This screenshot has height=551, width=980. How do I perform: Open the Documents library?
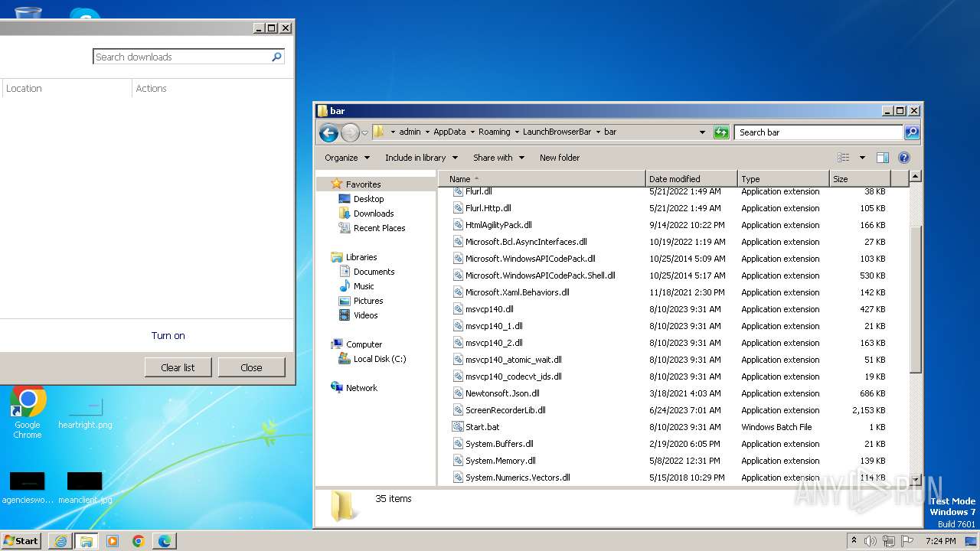(x=374, y=272)
